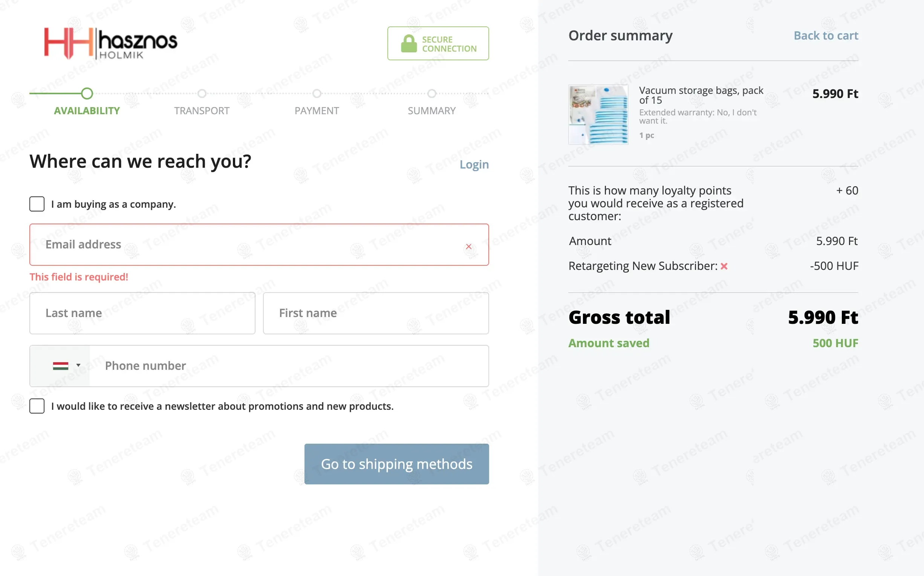Screen dimensions: 924x576
Task: Check the buying as a company box
Action: 37,204
